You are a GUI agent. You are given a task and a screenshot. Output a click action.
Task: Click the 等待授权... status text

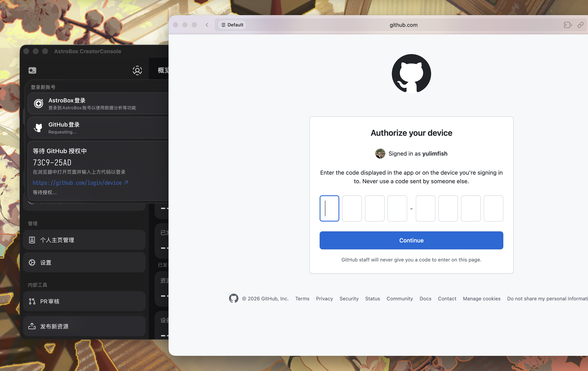click(45, 192)
